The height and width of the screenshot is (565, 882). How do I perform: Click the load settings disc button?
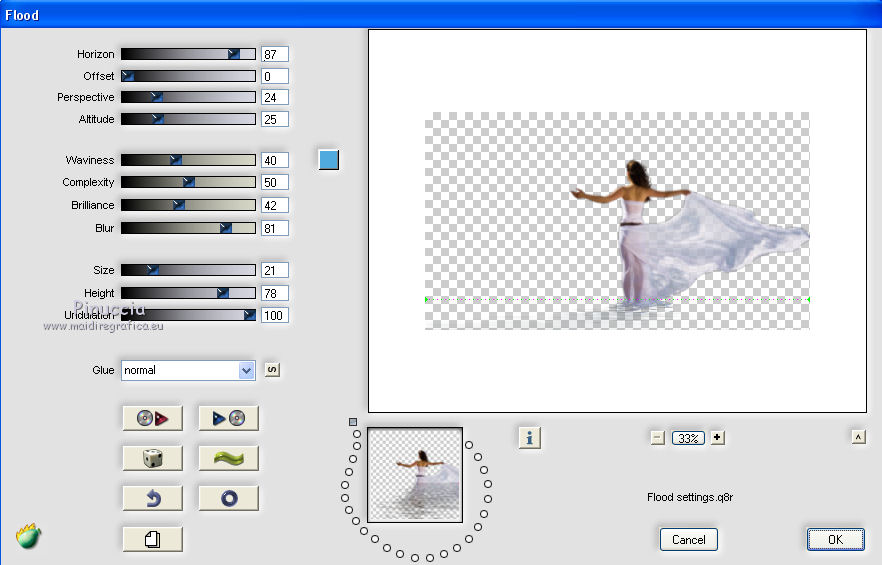click(x=152, y=418)
